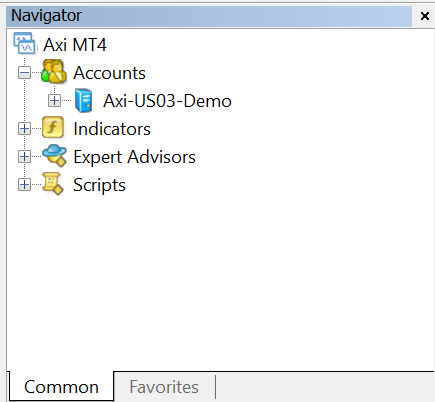
Task: Select the Accounts label in tree
Action: (x=110, y=73)
